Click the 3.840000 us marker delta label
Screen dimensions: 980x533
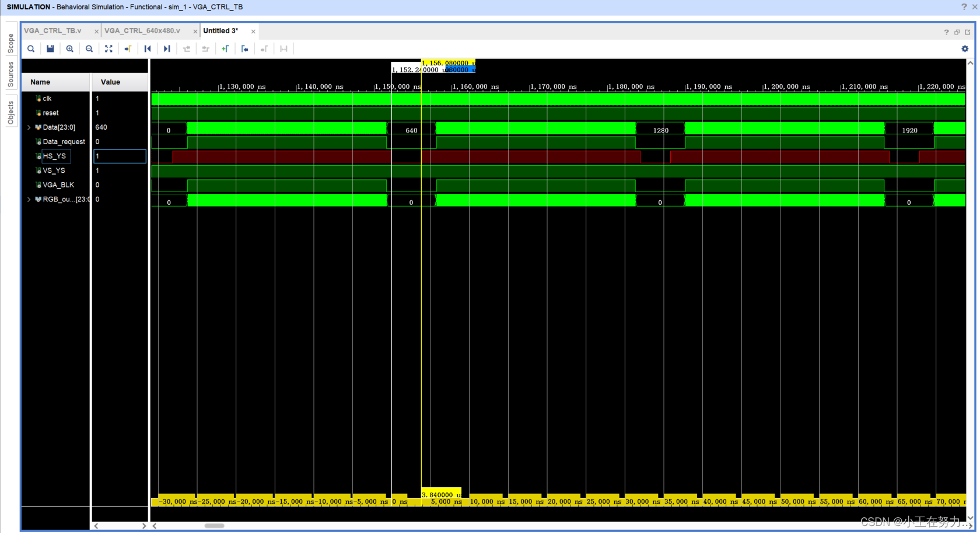pyautogui.click(x=442, y=494)
